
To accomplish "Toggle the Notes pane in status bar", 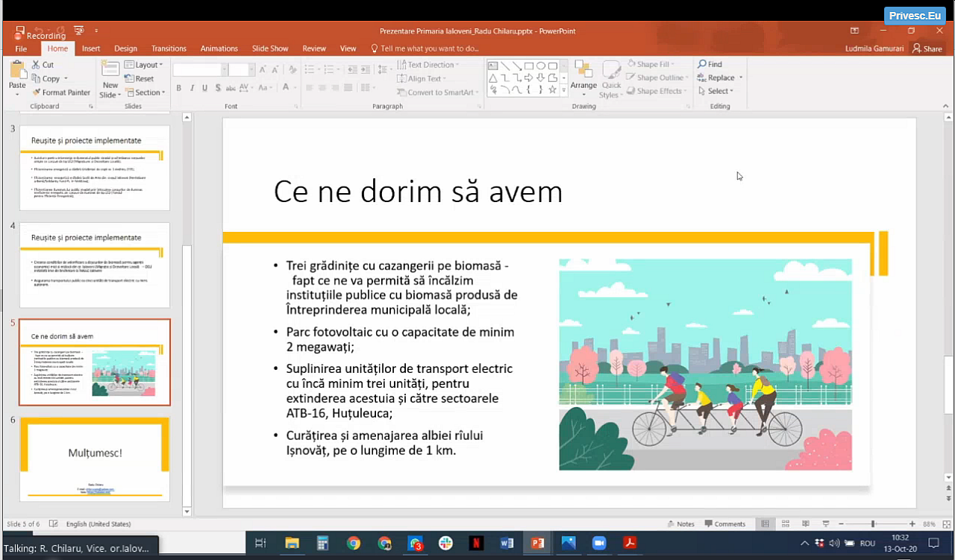I will [680, 524].
